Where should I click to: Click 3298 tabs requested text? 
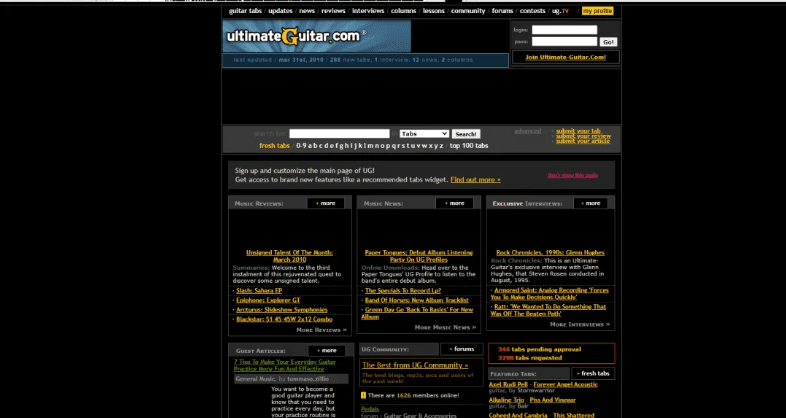(530, 358)
